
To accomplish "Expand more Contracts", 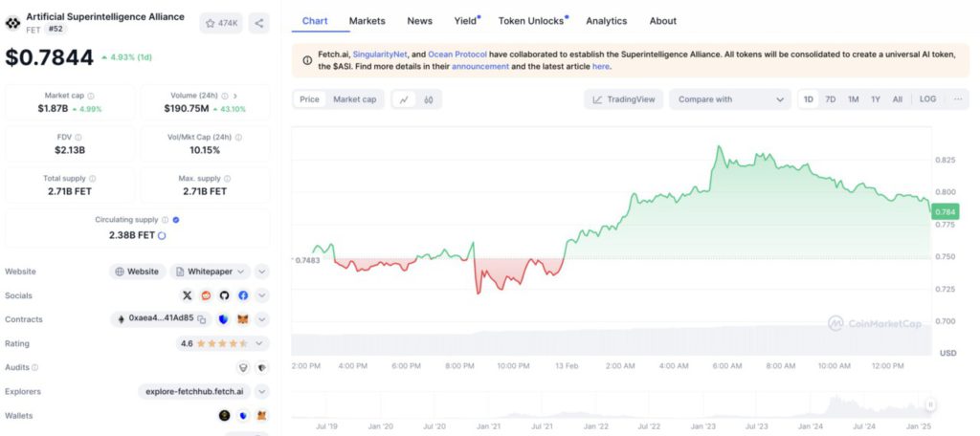I will 262,319.
